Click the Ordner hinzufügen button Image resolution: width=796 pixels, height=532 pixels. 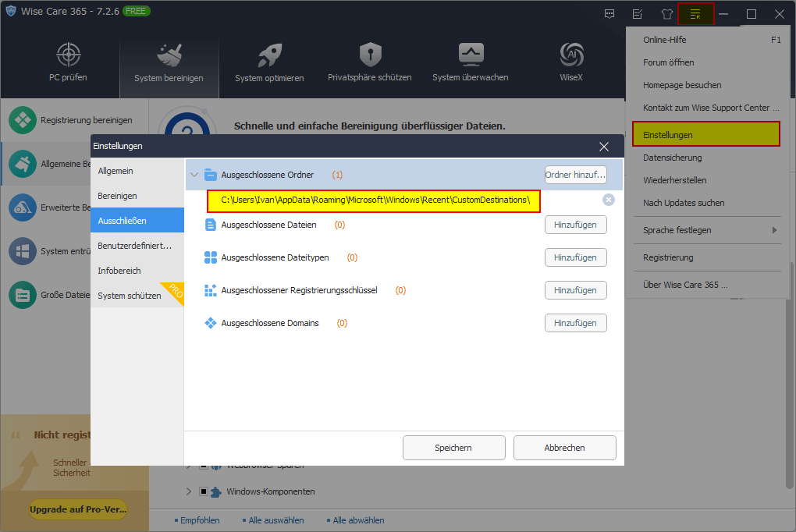[576, 175]
